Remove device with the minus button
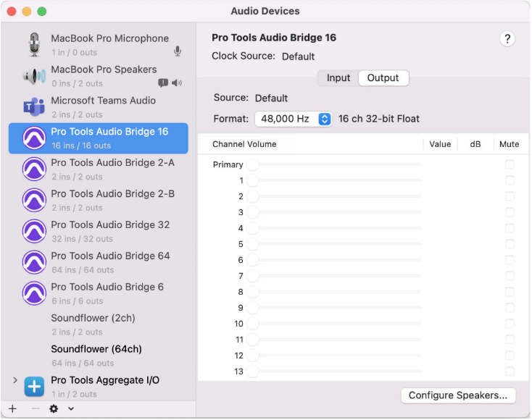The width and height of the screenshot is (532, 420). tap(35, 408)
